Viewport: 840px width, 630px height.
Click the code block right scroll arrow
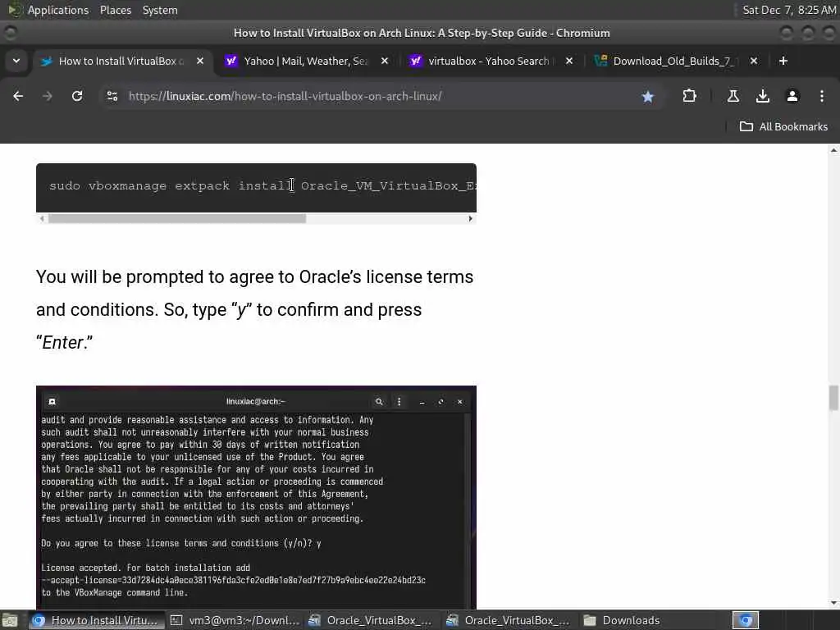(470, 218)
